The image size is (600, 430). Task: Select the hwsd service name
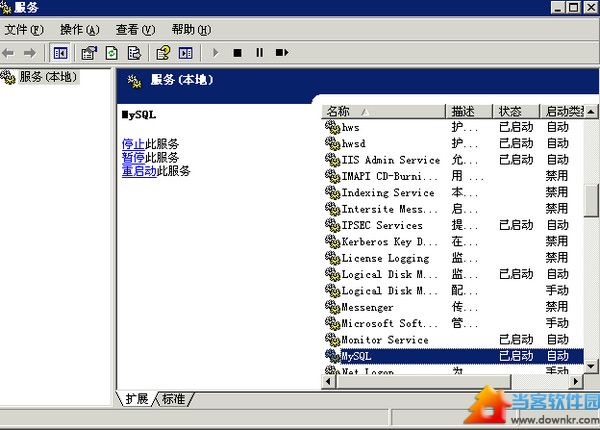354,143
